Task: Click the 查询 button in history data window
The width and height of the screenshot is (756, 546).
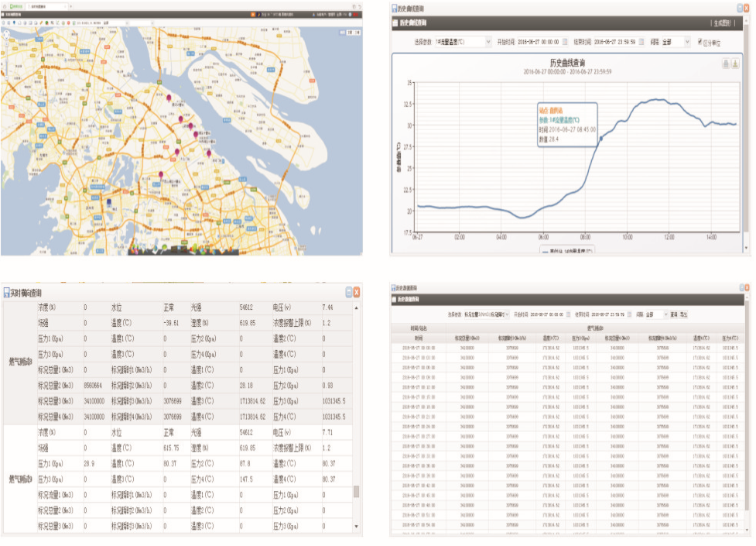Action: (x=674, y=314)
